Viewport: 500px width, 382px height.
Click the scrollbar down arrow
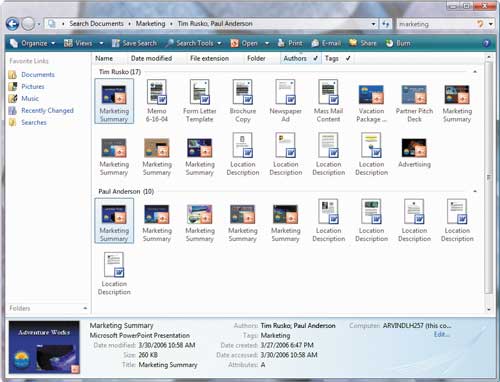489,310
